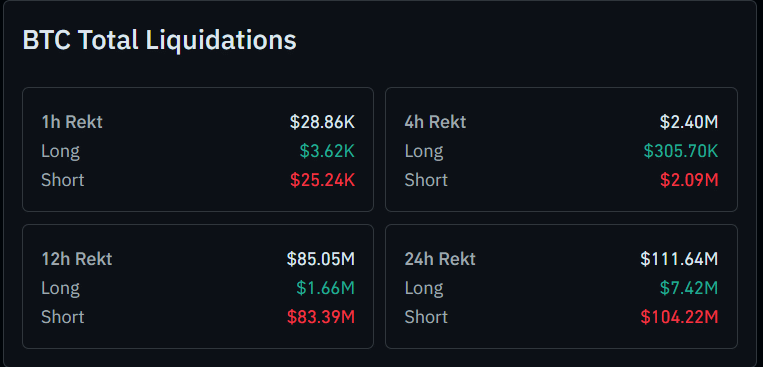Image resolution: width=763 pixels, height=367 pixels.
Task: Click the 1h Short $25.24K amount
Action: pyautogui.click(x=323, y=181)
